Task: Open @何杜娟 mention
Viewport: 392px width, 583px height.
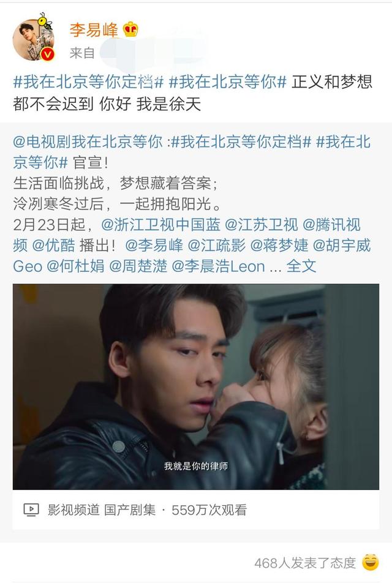Action: click(76, 266)
